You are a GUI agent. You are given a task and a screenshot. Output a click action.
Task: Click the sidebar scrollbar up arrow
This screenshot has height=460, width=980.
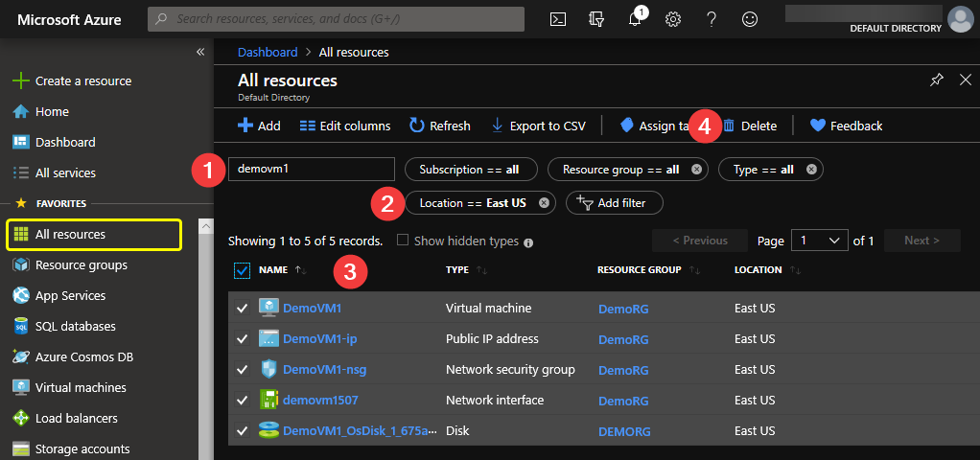[205, 226]
